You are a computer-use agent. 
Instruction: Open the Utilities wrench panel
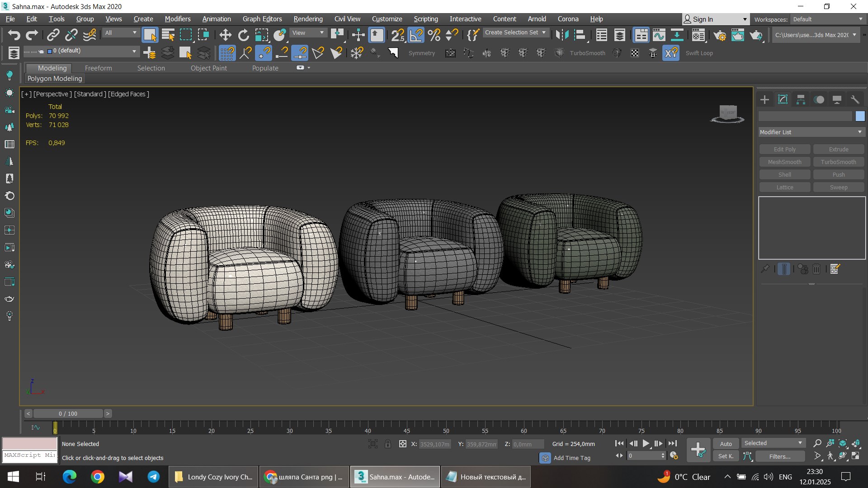[855, 99]
